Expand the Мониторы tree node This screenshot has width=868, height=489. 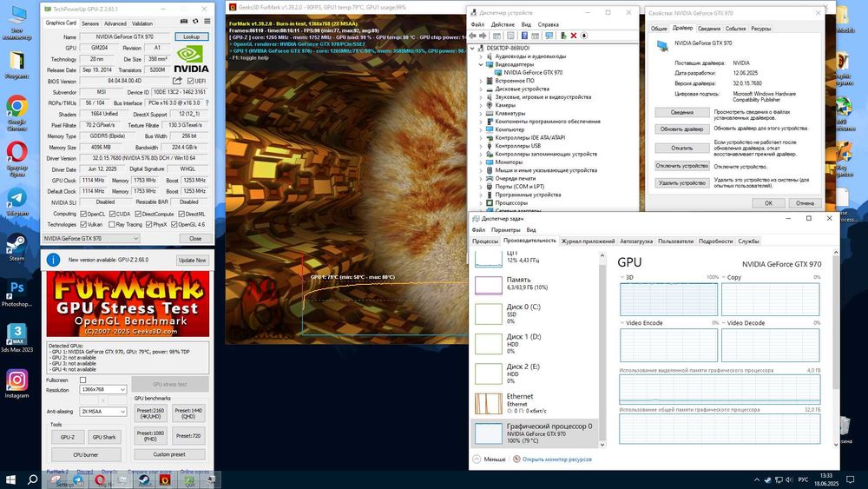[x=481, y=162]
